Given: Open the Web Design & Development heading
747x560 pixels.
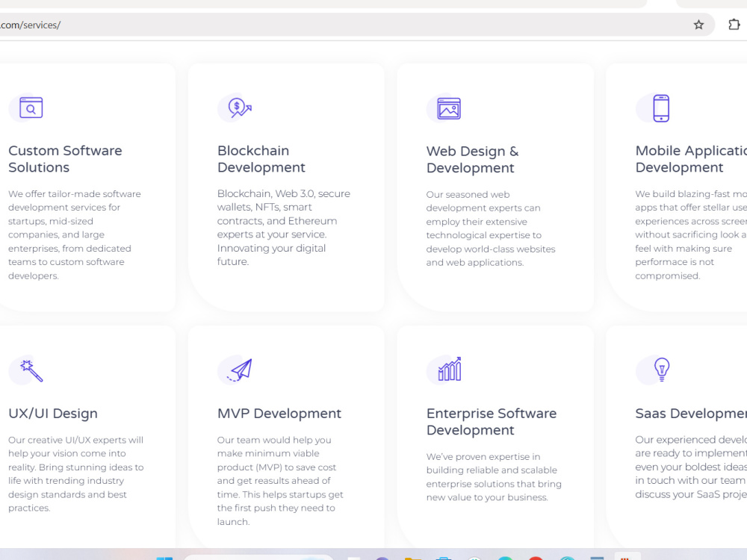Looking at the screenshot, I should tap(473, 160).
